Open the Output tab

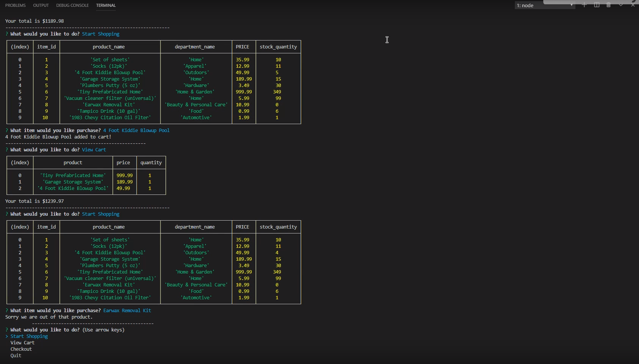click(41, 5)
